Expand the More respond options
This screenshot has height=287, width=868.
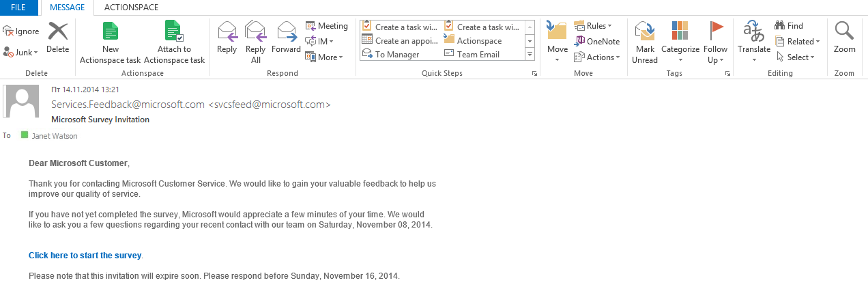[x=323, y=57]
